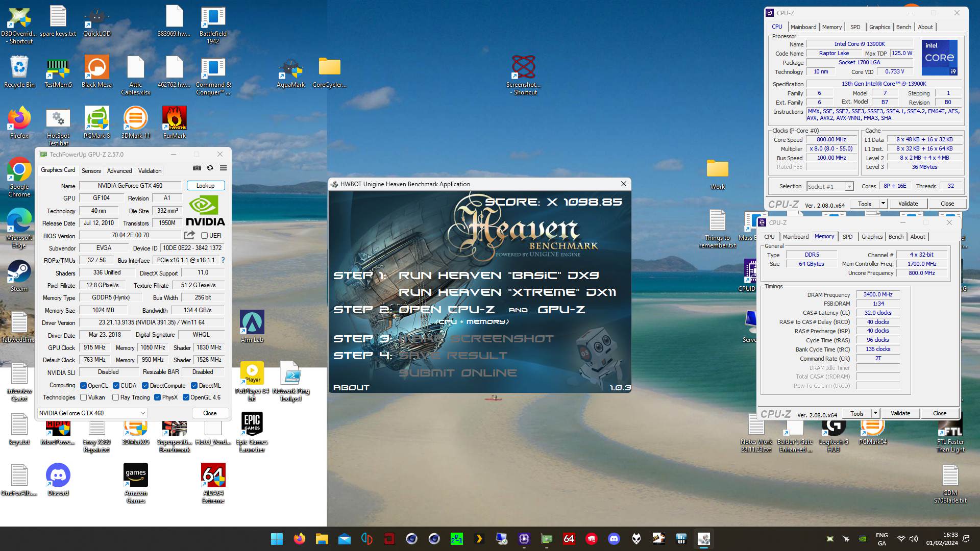The height and width of the screenshot is (551, 980).
Task: Click the Discord icon in the taskbar
Action: (614, 539)
